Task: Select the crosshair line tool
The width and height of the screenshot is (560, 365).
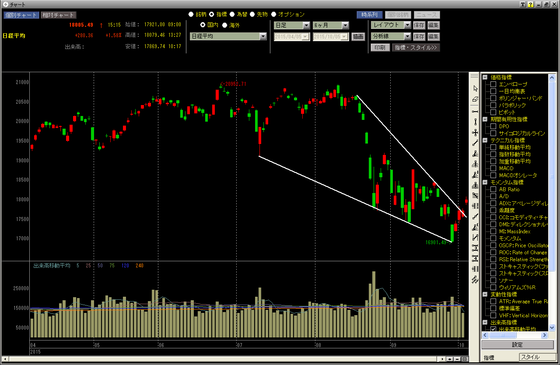Action: tap(475, 132)
